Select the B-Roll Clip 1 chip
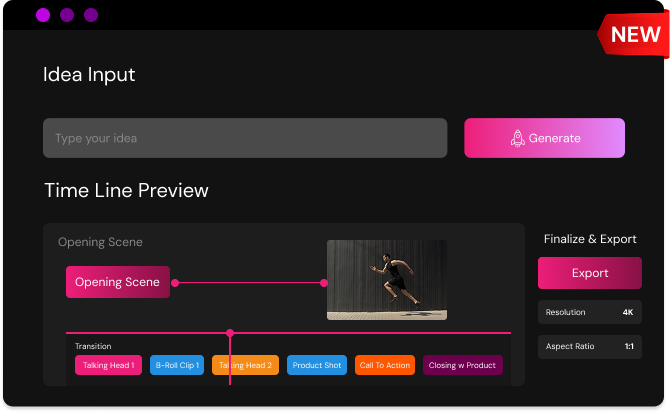The image size is (671, 413). point(177,365)
